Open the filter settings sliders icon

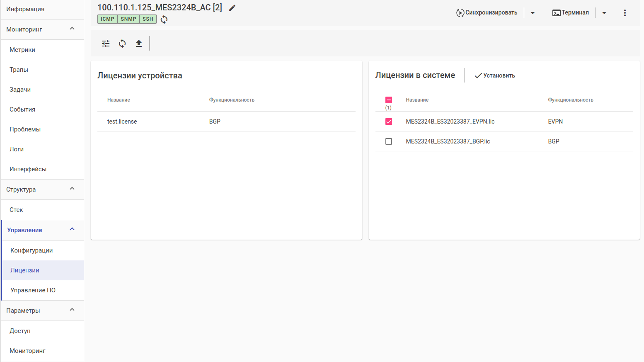(106, 44)
